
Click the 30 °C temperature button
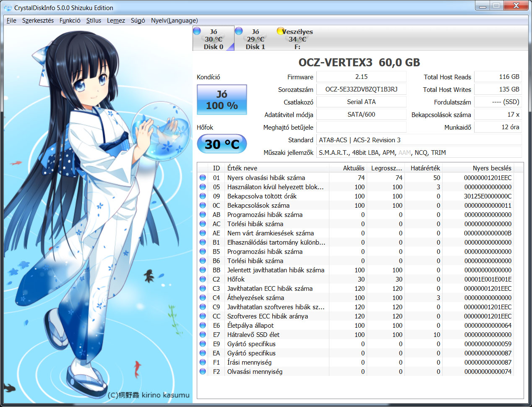[x=222, y=144]
